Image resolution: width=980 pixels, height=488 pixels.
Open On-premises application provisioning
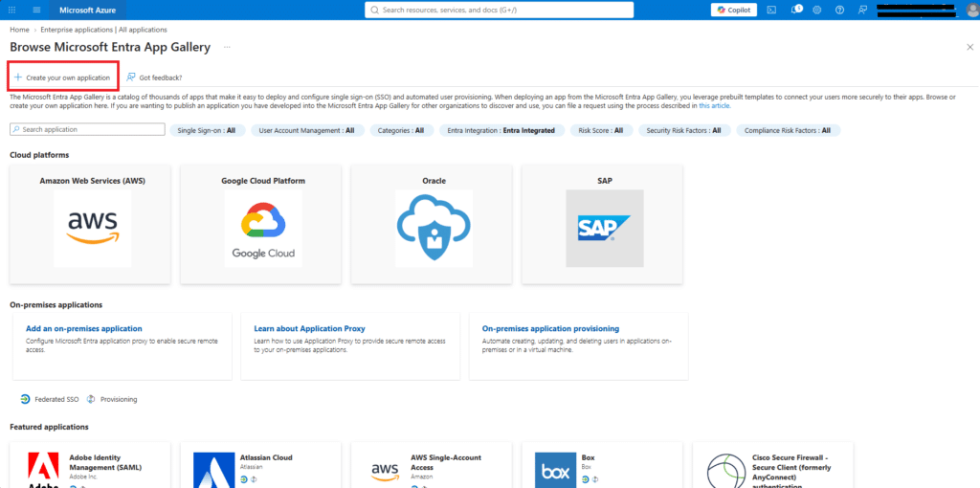point(550,328)
